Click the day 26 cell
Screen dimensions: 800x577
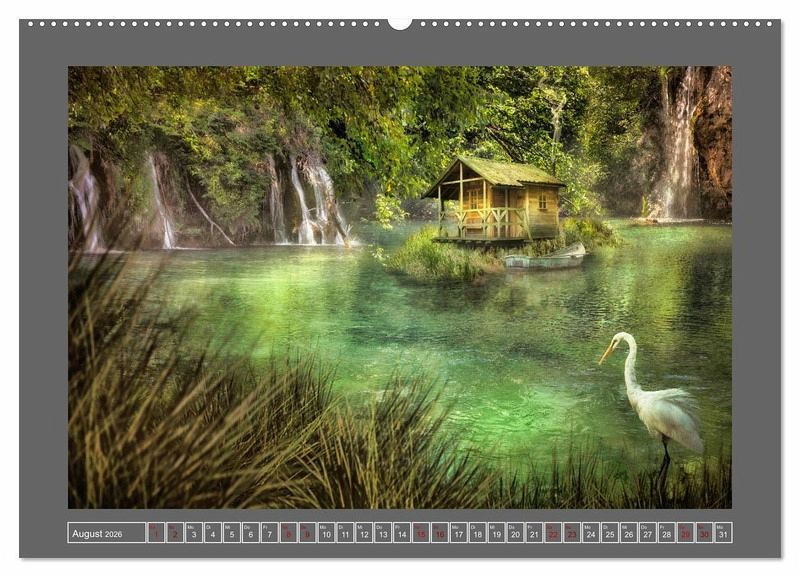(628, 532)
